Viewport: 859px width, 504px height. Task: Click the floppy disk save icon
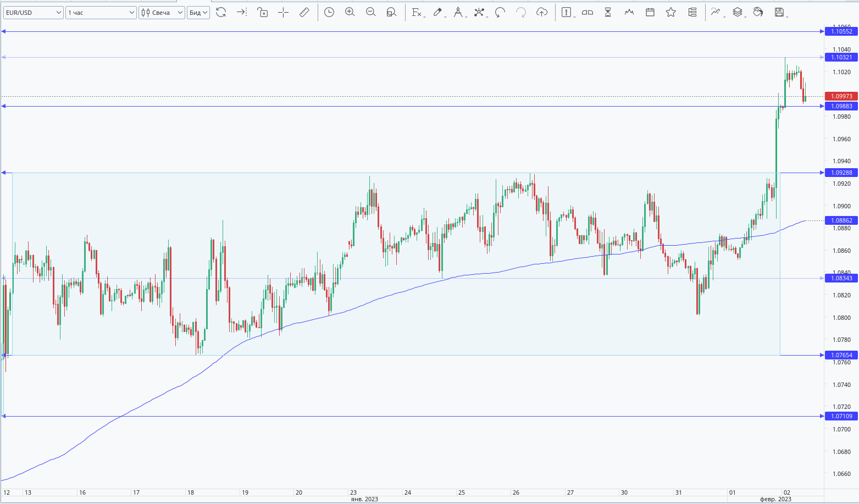pyautogui.click(x=779, y=12)
